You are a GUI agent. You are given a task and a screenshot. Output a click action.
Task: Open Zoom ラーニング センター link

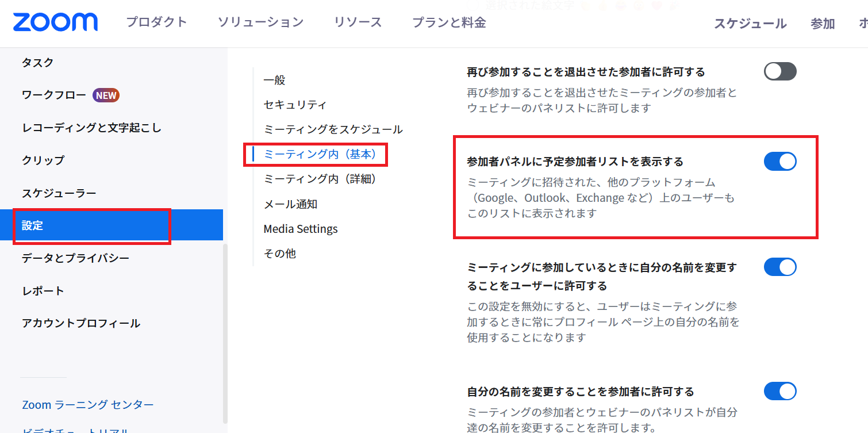pos(88,405)
